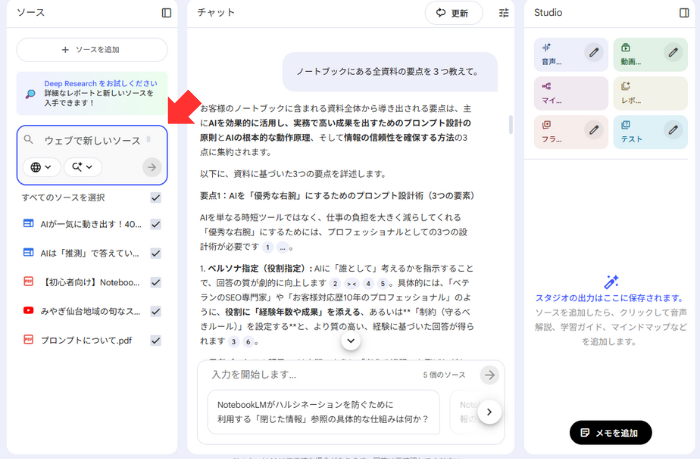This screenshot has width=700, height=459.
Task: Collapse the Sources panel with its icon
Action: point(166,13)
